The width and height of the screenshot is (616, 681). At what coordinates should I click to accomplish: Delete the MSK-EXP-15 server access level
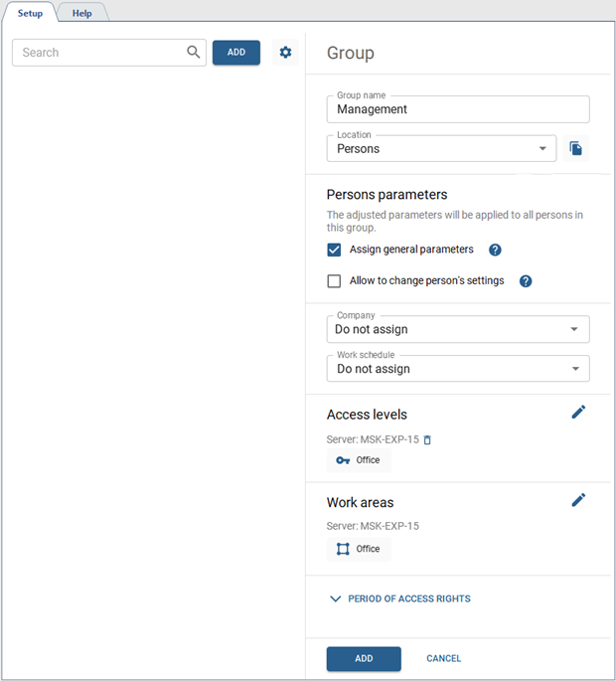pyautogui.click(x=428, y=439)
